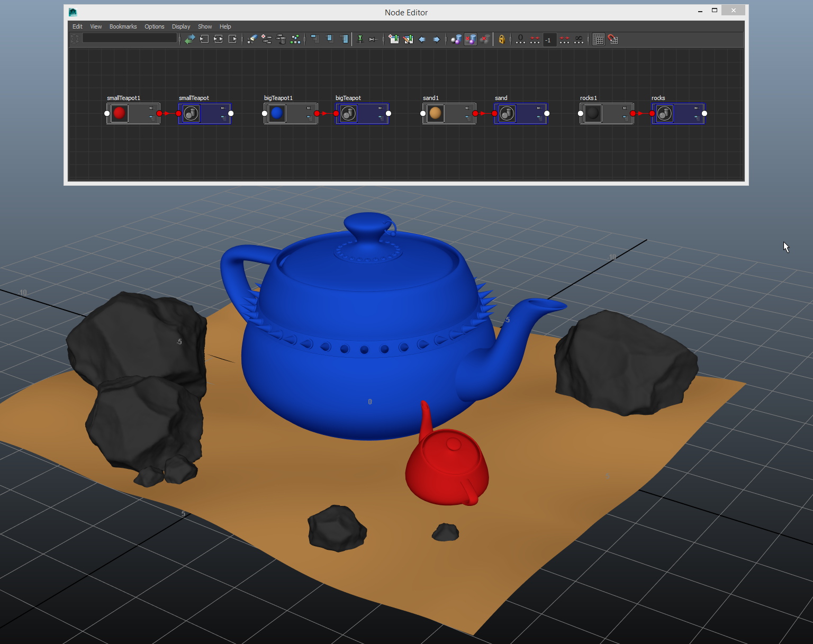This screenshot has width=813, height=644.
Task: Click the pin all nodes icon
Action: click(x=360, y=39)
